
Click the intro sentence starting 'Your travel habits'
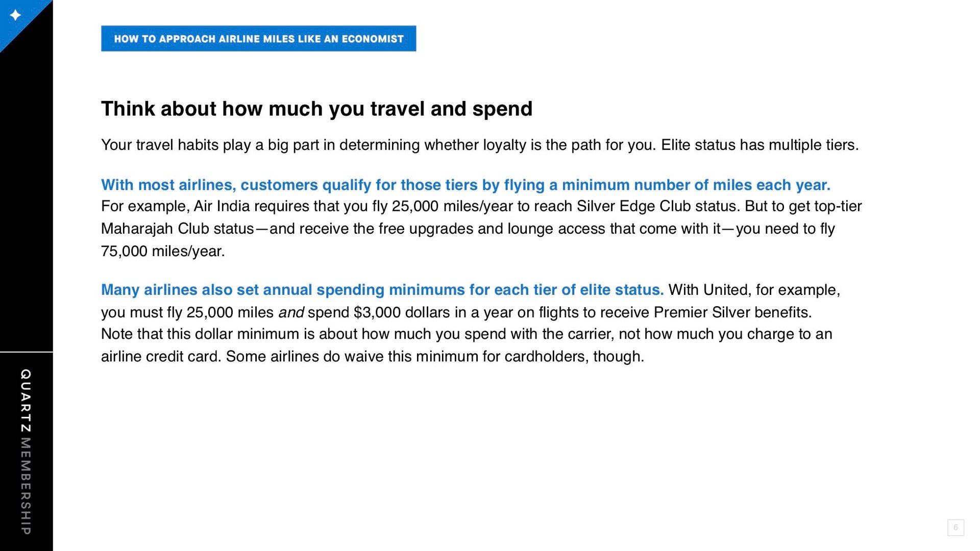tap(480, 145)
